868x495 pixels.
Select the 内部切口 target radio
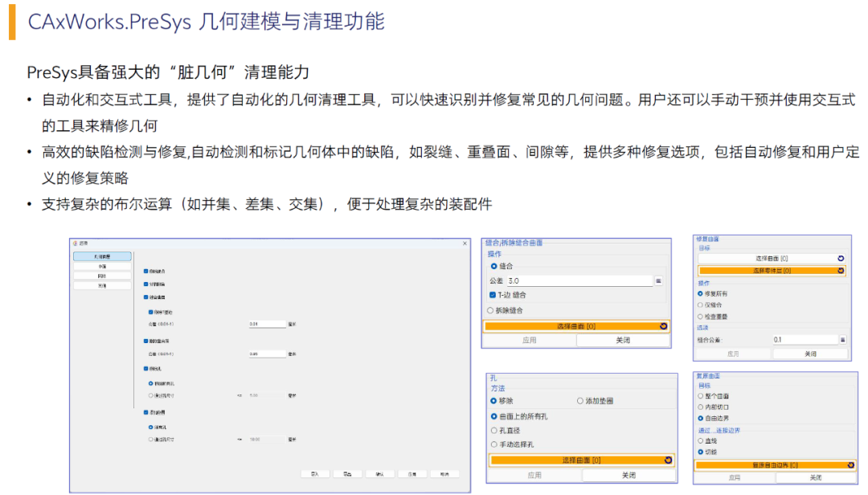[x=701, y=407]
